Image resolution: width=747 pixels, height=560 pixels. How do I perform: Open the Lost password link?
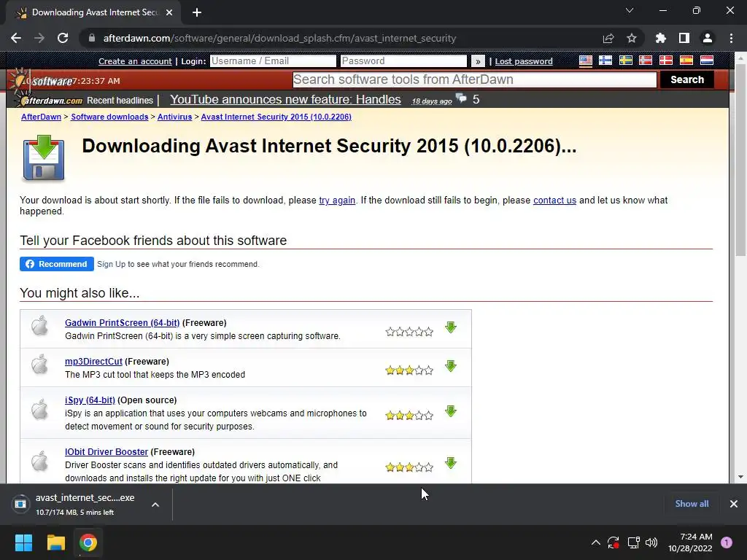(x=524, y=61)
